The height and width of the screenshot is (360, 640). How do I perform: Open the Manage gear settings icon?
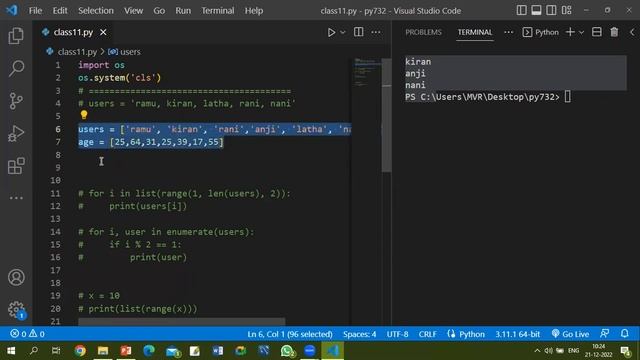[16, 309]
